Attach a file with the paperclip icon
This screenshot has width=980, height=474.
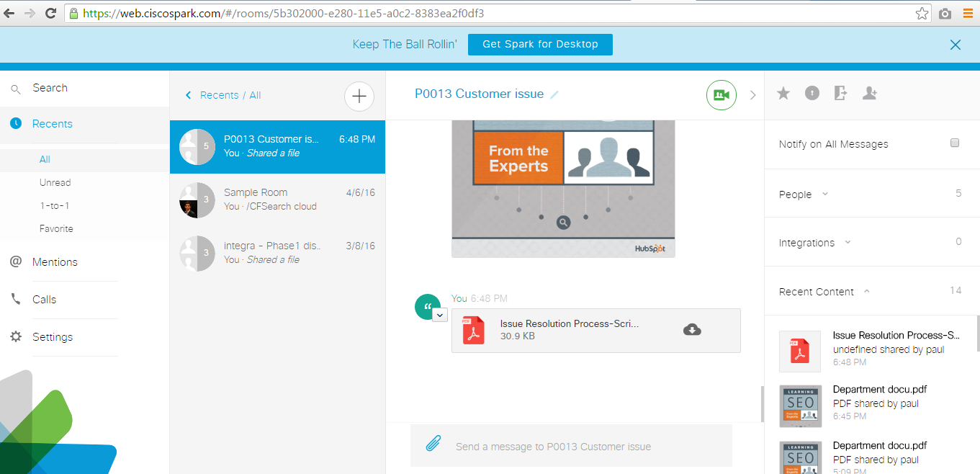433,443
